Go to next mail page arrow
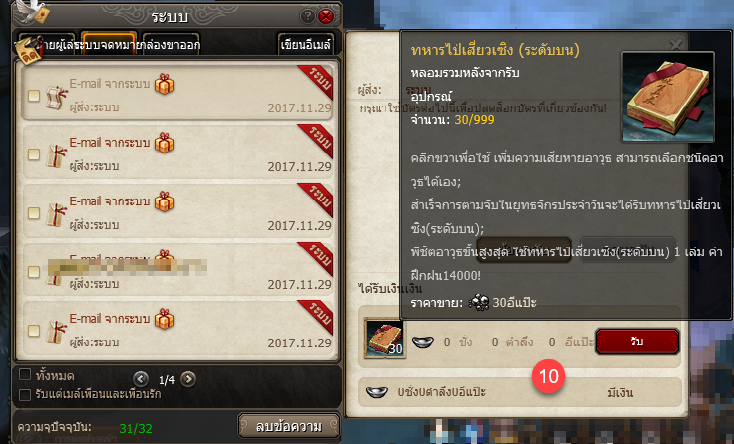Screen dimensions: 734x444 click(x=188, y=378)
